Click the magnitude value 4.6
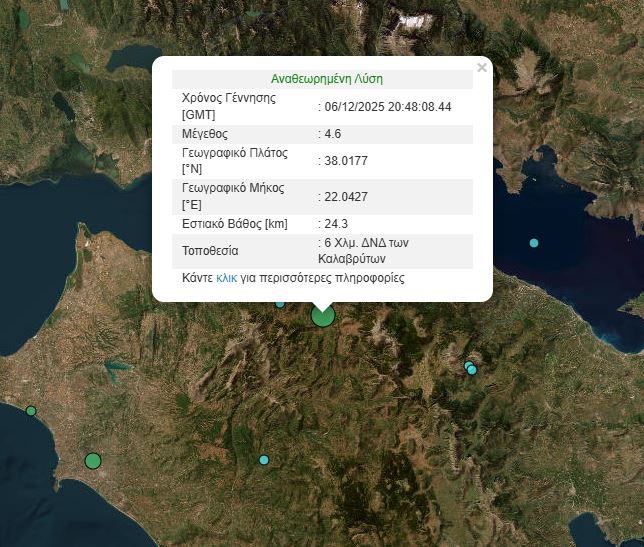Image resolution: width=644 pixels, height=547 pixels. (335, 133)
